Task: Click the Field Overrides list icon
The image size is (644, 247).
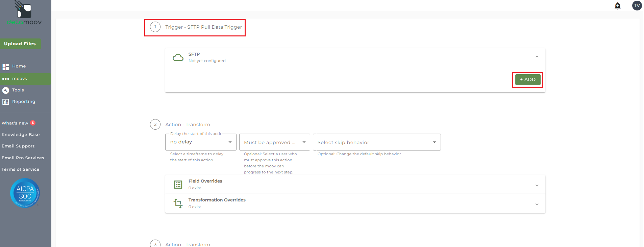Action: [178, 185]
